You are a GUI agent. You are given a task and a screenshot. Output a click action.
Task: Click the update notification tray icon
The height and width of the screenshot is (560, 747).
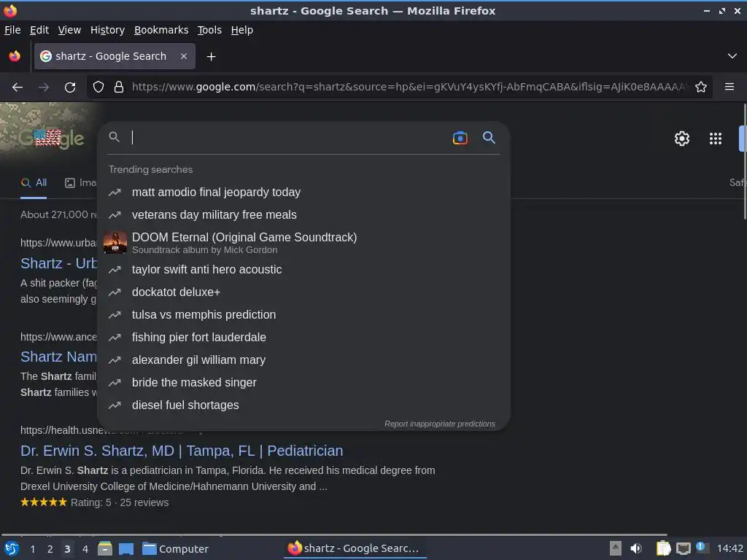click(x=703, y=548)
